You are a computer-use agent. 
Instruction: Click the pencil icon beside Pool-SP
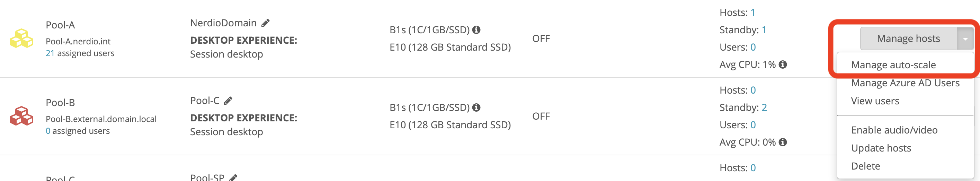click(x=233, y=178)
